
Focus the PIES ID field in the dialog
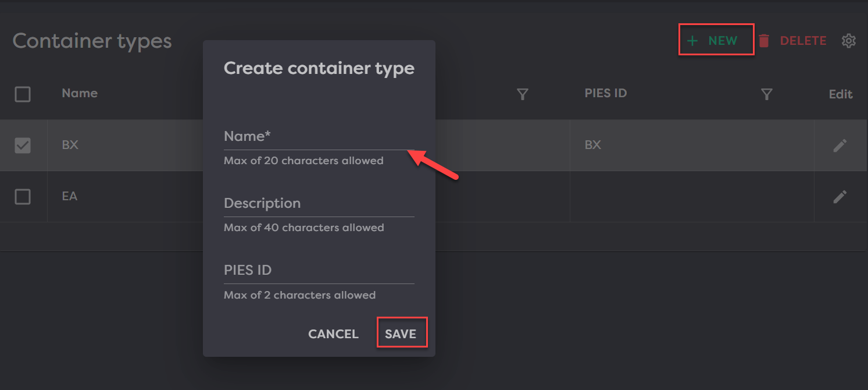pos(319,271)
